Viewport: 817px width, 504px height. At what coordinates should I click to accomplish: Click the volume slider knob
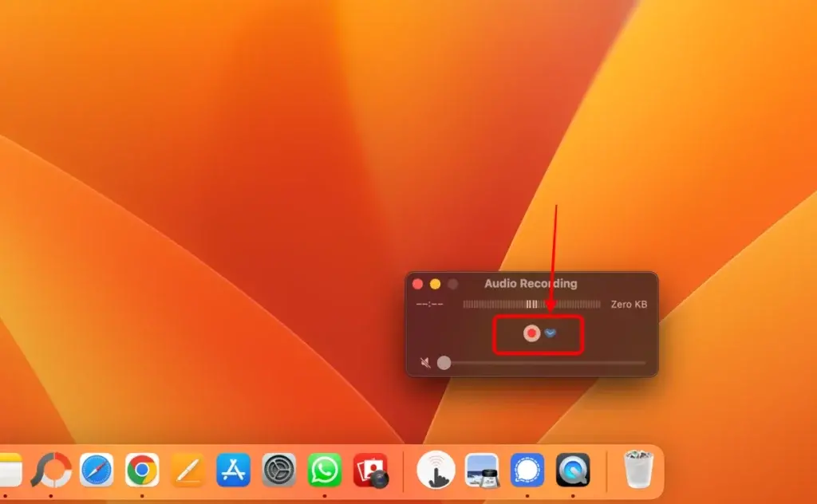pos(444,363)
